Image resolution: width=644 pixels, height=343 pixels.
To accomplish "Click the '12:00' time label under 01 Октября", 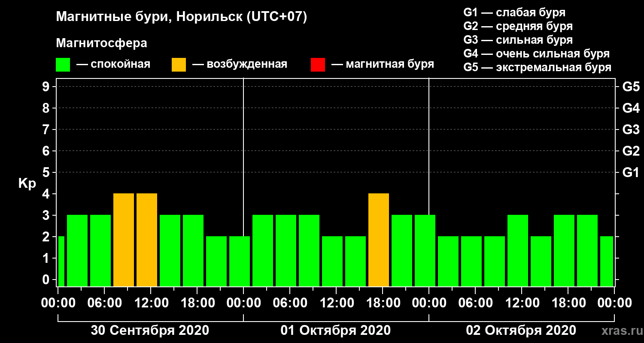I will pos(336,303).
